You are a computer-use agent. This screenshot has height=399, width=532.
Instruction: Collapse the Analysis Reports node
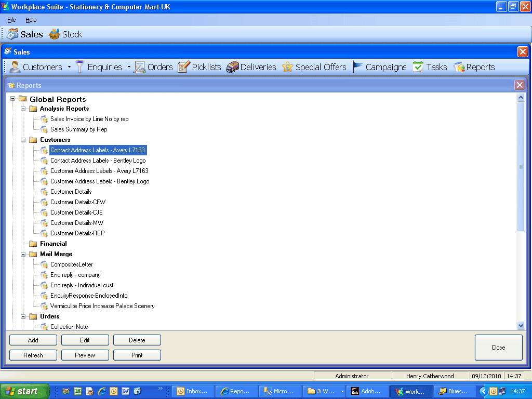(x=23, y=109)
